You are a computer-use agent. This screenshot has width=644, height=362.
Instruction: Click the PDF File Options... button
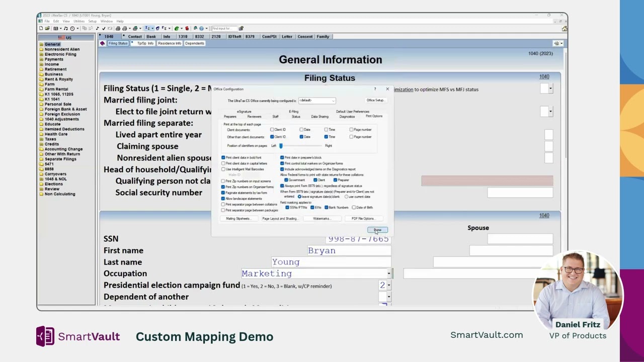(363, 219)
